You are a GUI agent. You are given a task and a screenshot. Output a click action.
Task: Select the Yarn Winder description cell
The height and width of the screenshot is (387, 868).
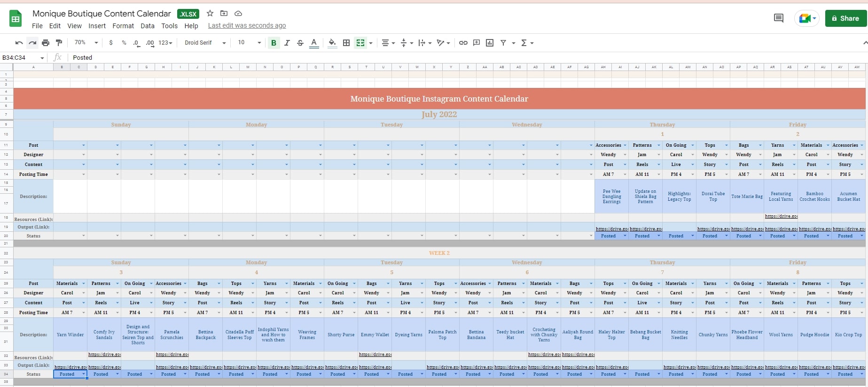tap(70, 335)
